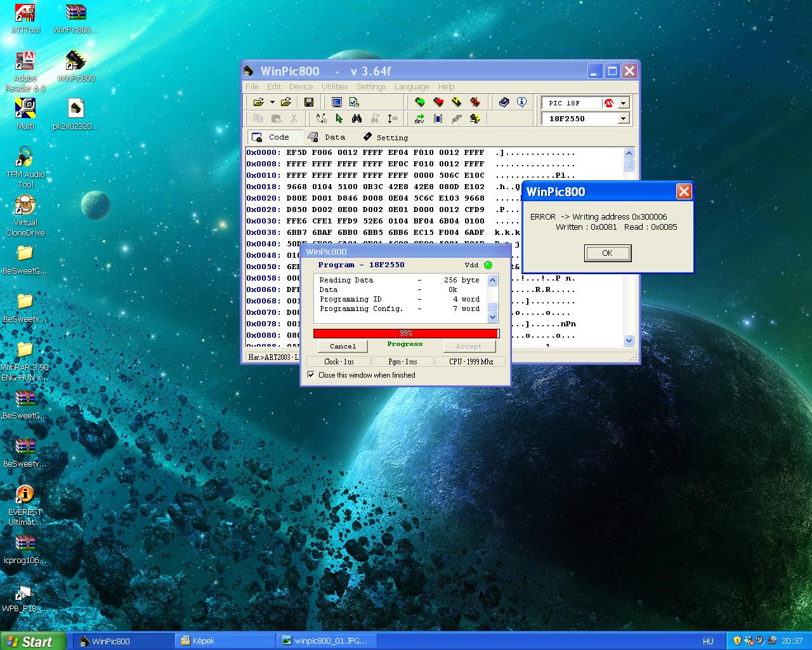Click the binoculars search icon
Image resolution: width=812 pixels, height=650 pixels.
tap(357, 119)
